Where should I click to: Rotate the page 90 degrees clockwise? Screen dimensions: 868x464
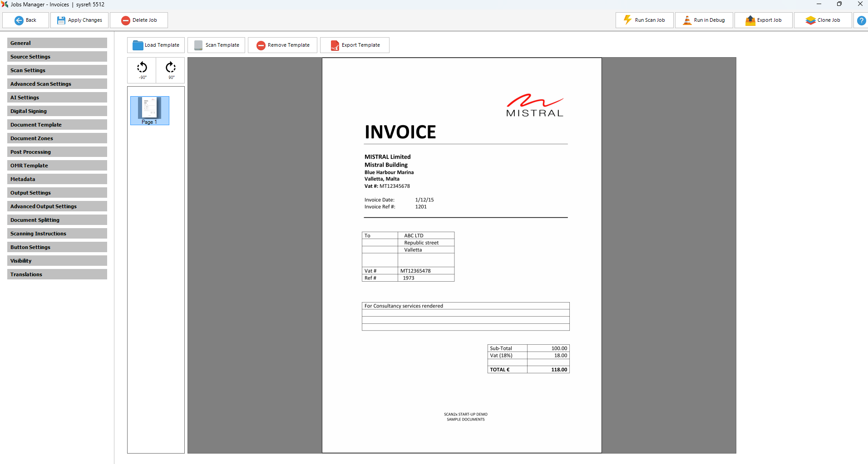click(170, 70)
